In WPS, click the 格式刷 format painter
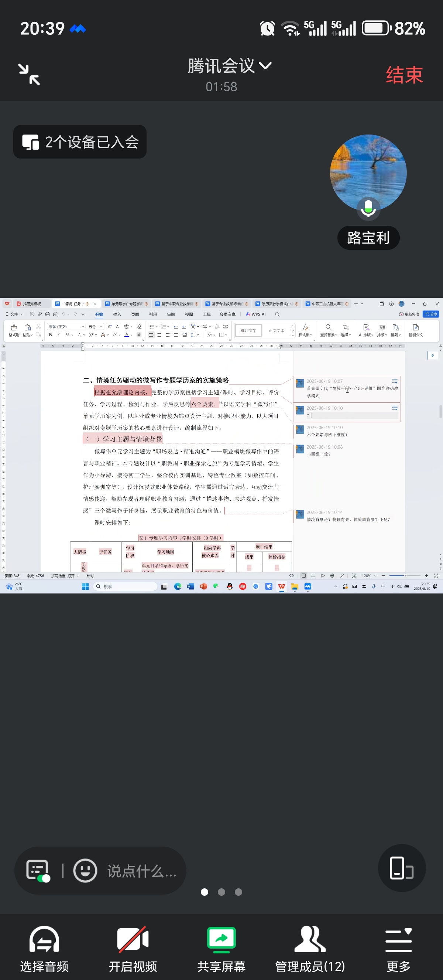 point(14,330)
